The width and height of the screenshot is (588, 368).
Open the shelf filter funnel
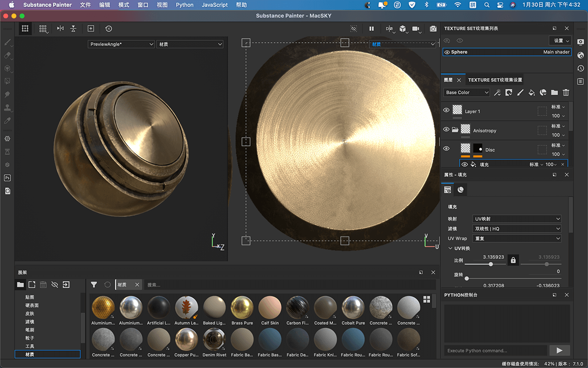coord(94,285)
